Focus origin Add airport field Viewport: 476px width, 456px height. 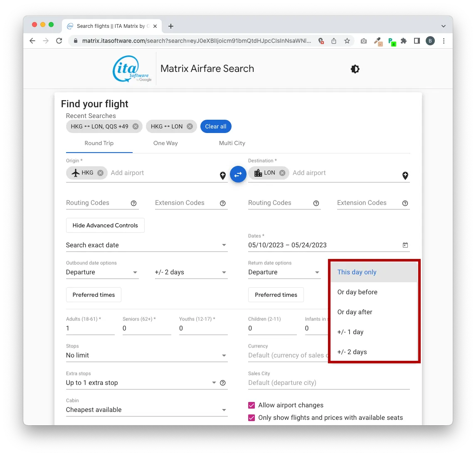click(163, 173)
